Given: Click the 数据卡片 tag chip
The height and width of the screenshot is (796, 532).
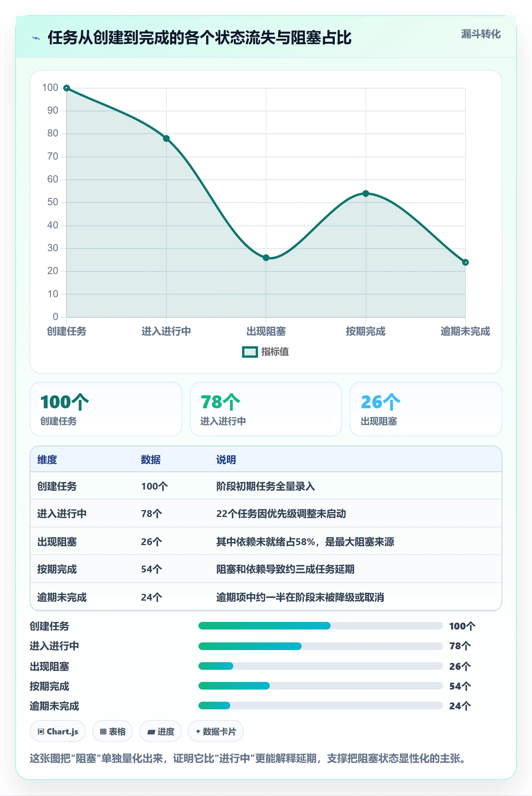Looking at the screenshot, I should pyautogui.click(x=216, y=731).
